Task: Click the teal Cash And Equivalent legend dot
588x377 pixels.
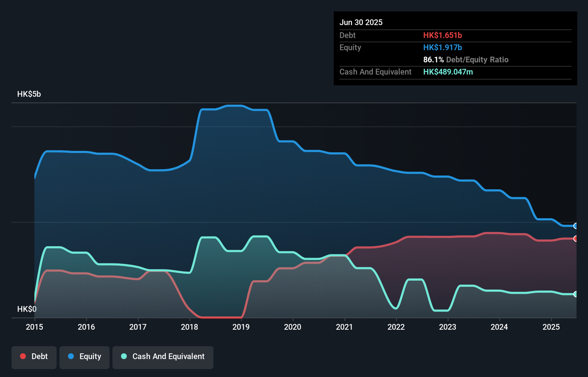Action: pyautogui.click(x=124, y=356)
